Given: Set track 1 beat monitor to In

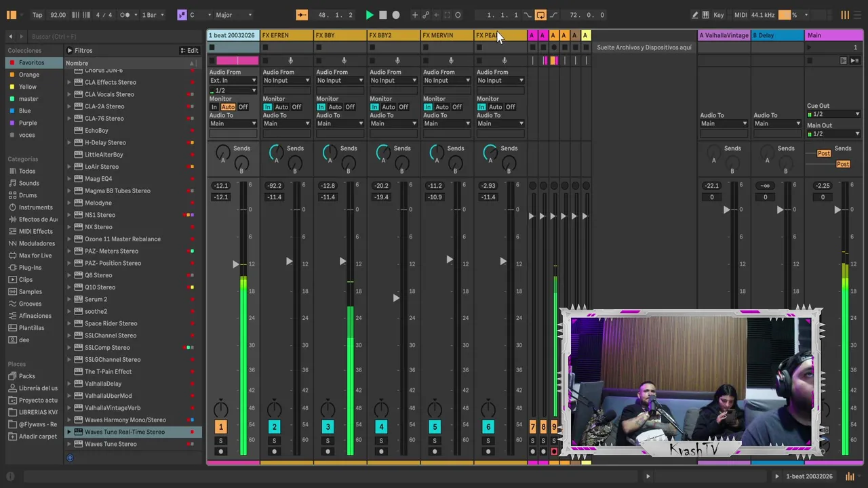Looking at the screenshot, I should pyautogui.click(x=214, y=107).
